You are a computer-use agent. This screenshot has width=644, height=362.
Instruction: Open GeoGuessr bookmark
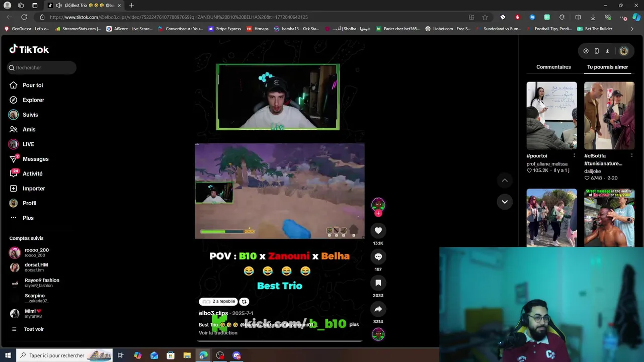[27, 29]
